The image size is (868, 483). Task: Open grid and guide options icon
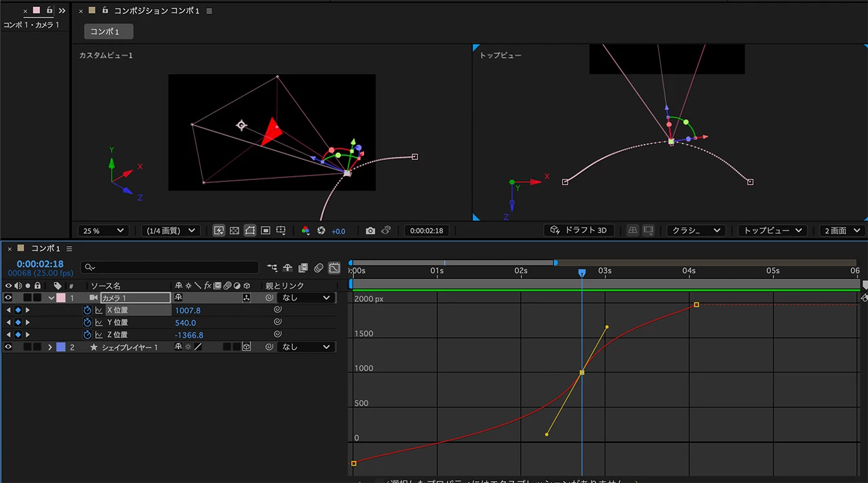click(281, 230)
